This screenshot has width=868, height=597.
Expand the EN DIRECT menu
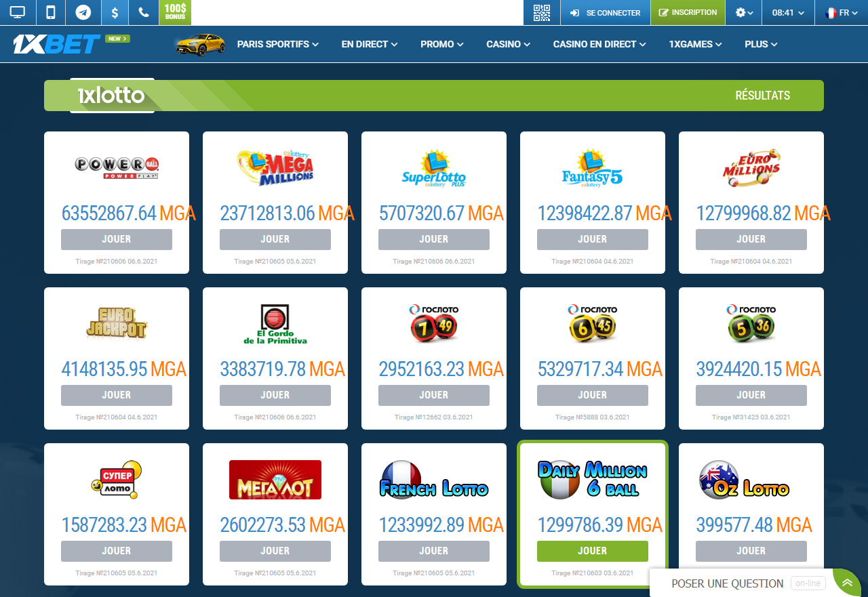pyautogui.click(x=370, y=44)
